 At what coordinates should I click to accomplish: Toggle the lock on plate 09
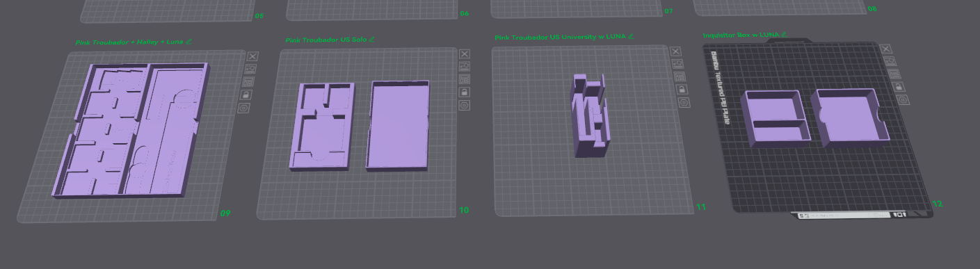pyautogui.click(x=246, y=95)
